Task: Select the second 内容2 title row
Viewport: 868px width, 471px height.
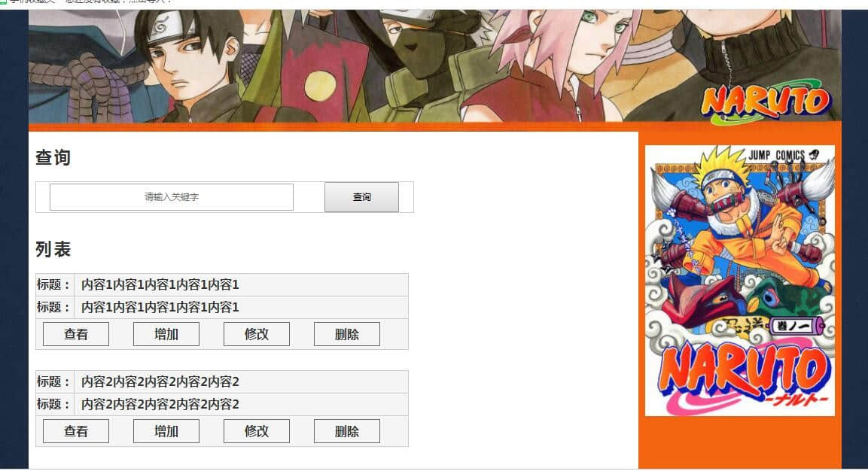Action: (222, 405)
